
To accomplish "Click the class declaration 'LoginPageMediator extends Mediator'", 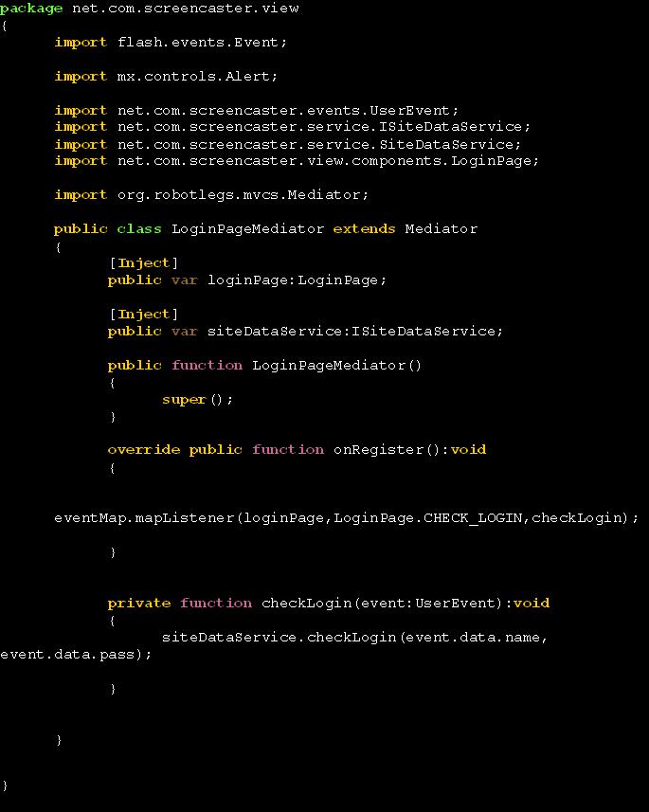I will pyautogui.click(x=265, y=228).
